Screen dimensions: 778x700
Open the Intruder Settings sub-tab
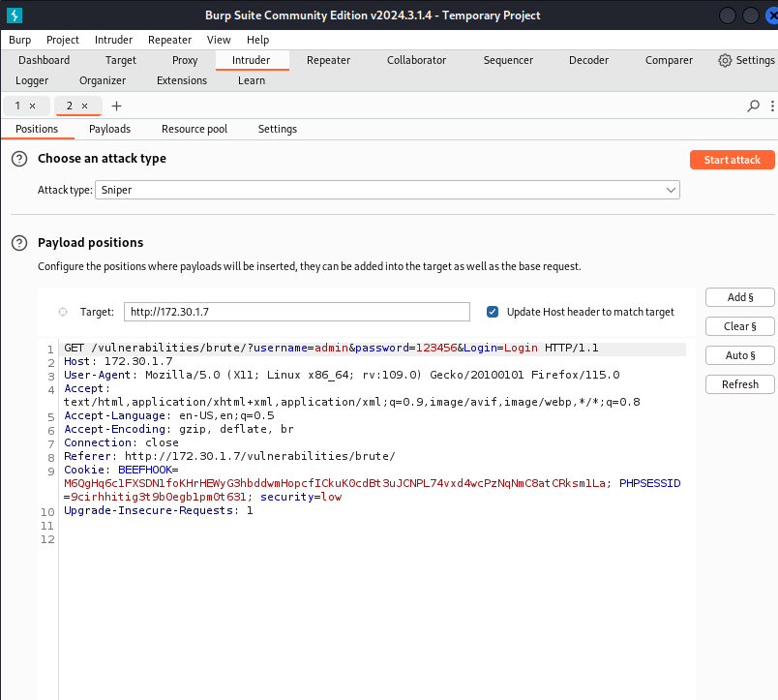click(278, 129)
